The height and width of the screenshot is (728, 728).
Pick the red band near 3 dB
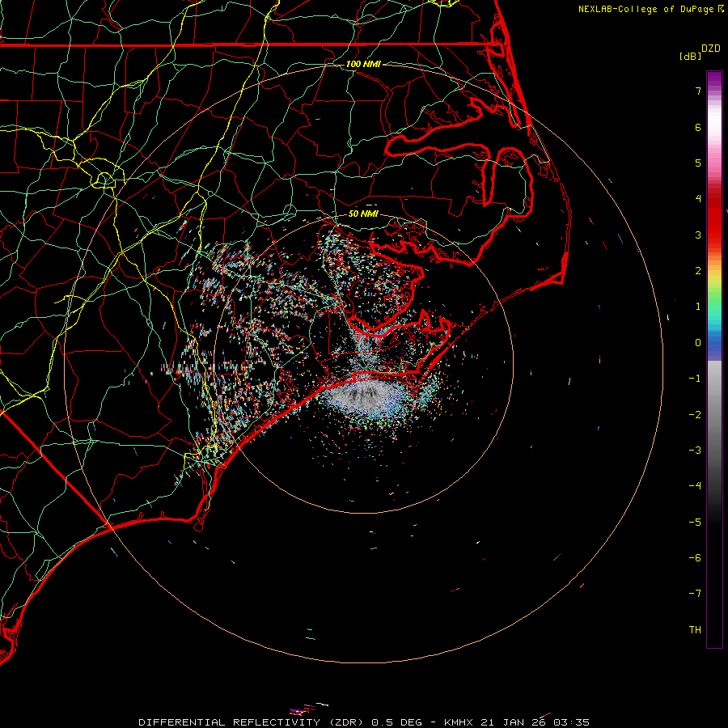point(714,235)
